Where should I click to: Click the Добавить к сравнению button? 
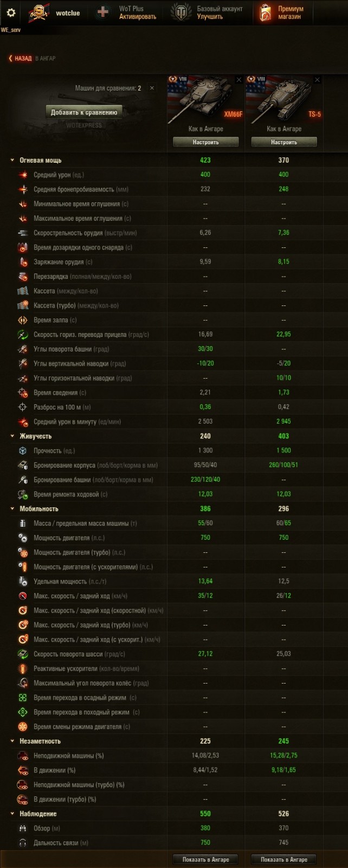84,112
